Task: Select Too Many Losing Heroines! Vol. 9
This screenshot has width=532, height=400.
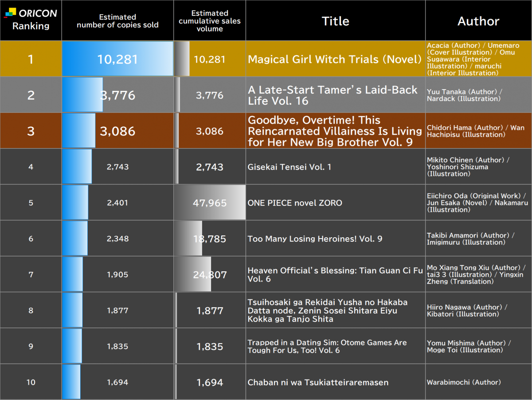Action: coord(315,239)
